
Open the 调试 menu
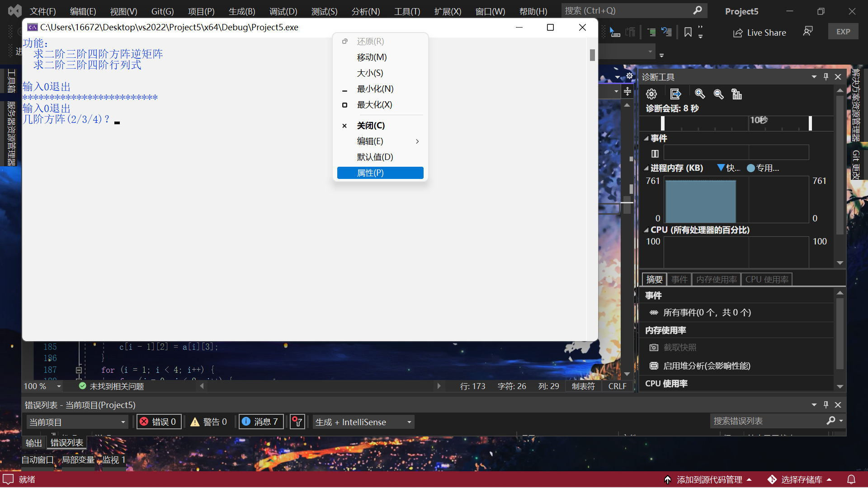(283, 11)
